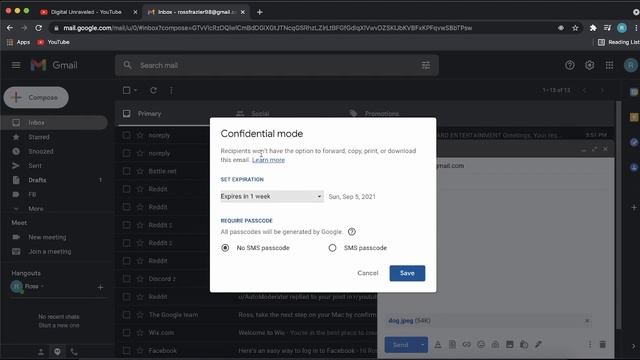Reload the page in Chrome

tap(38, 28)
